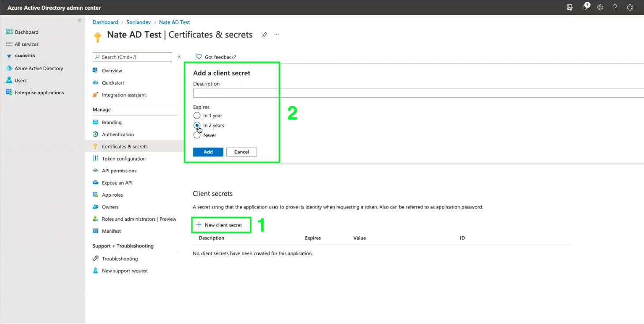Click the Branding icon

pos(95,122)
